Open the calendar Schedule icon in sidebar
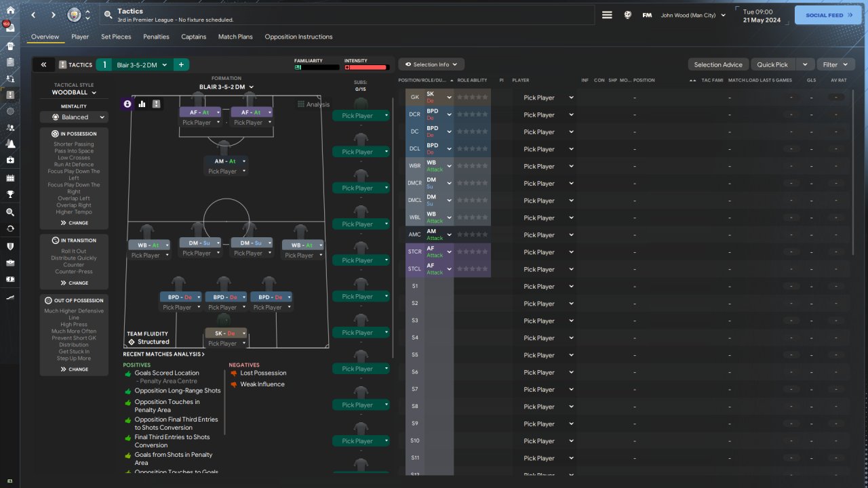 pyautogui.click(x=10, y=178)
